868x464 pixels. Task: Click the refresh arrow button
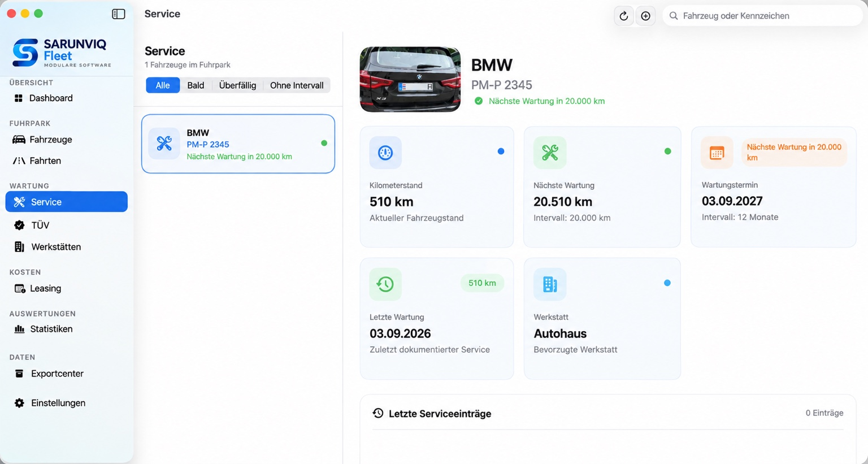pyautogui.click(x=624, y=16)
